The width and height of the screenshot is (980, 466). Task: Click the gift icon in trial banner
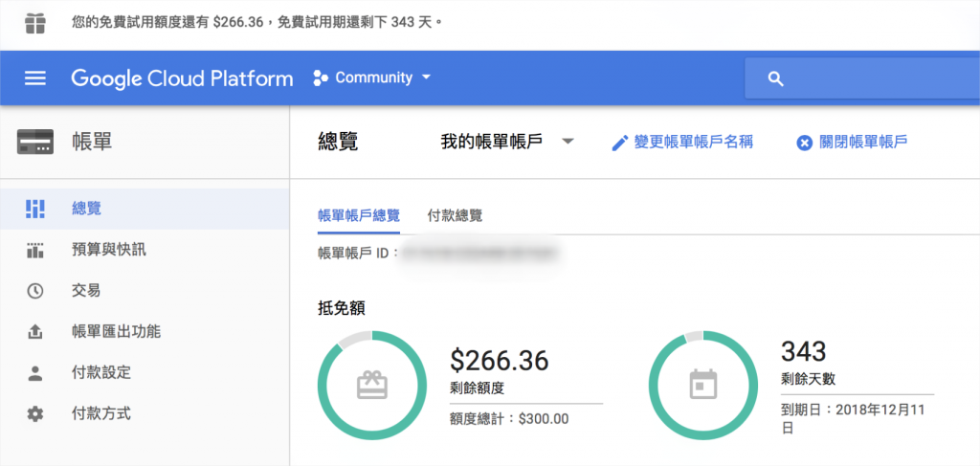pos(35,23)
